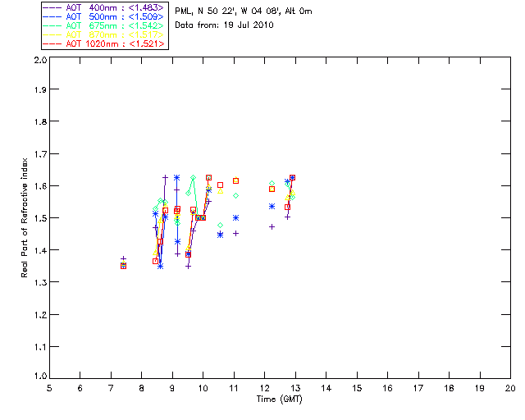The image size is (525, 420).
Task: Click the y-axis tick label 1.0
Action: click(40, 376)
